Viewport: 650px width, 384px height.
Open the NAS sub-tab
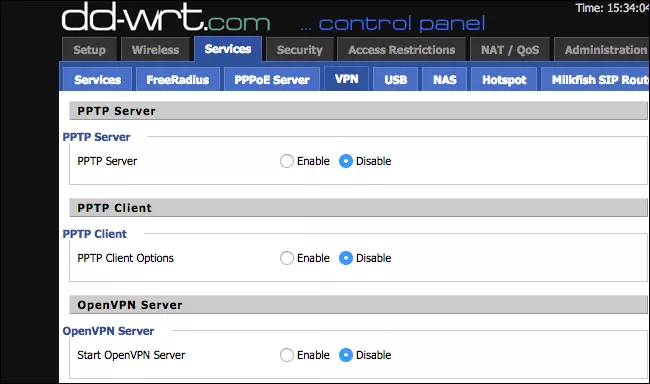coord(445,80)
